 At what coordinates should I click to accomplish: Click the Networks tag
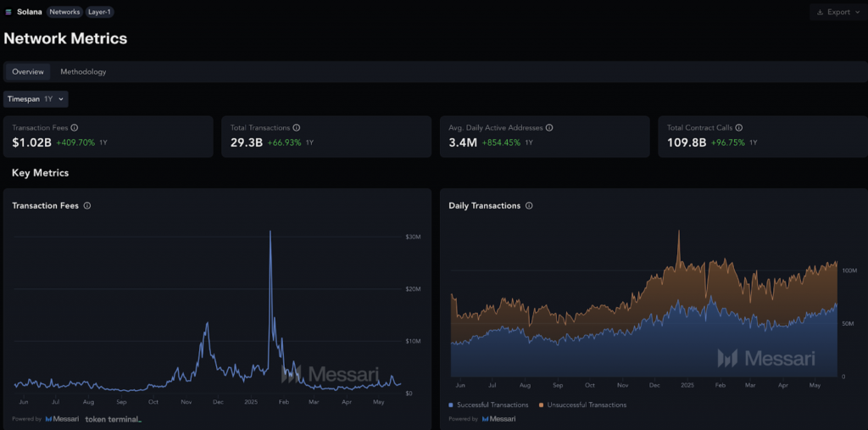pyautogui.click(x=64, y=13)
